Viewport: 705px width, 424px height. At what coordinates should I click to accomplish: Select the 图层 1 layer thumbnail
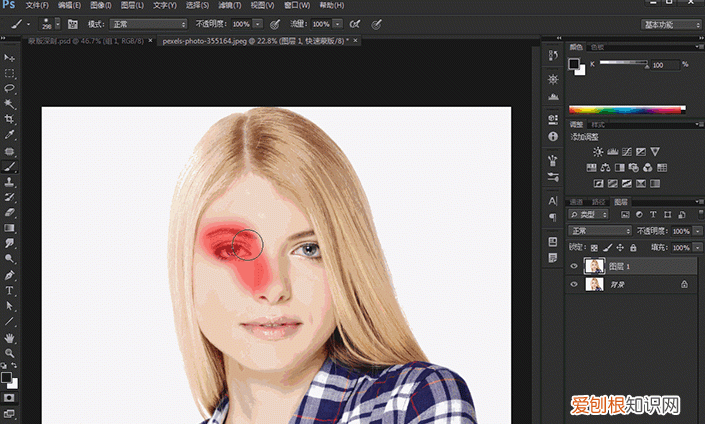594,266
